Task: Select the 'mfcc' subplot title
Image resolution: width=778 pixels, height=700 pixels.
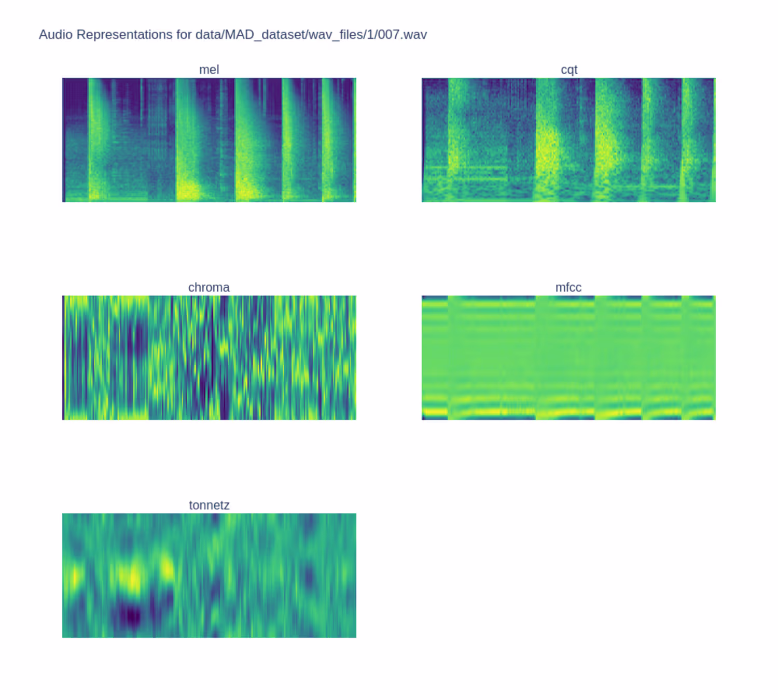Action: click(x=568, y=287)
